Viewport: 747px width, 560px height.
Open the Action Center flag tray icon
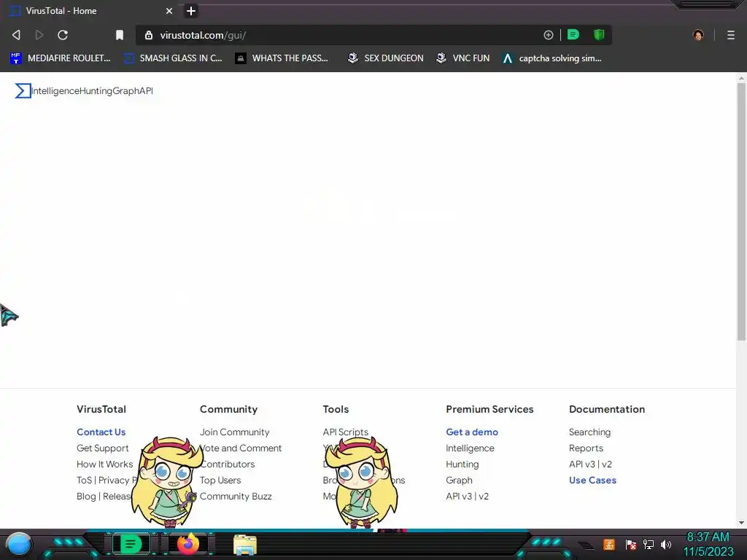[631, 544]
